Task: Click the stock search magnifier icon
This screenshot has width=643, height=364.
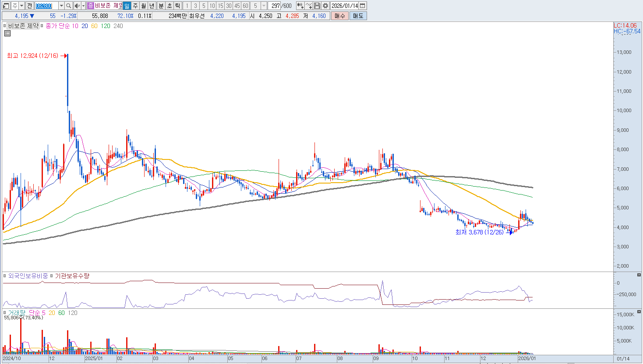Action: (69, 6)
